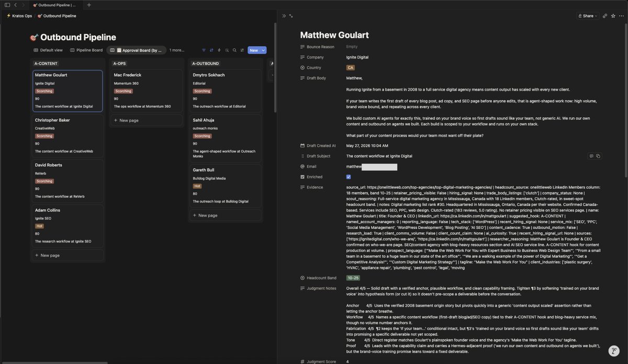628x364 pixels.
Task: Open the Gareth Bull card
Action: coord(226,186)
